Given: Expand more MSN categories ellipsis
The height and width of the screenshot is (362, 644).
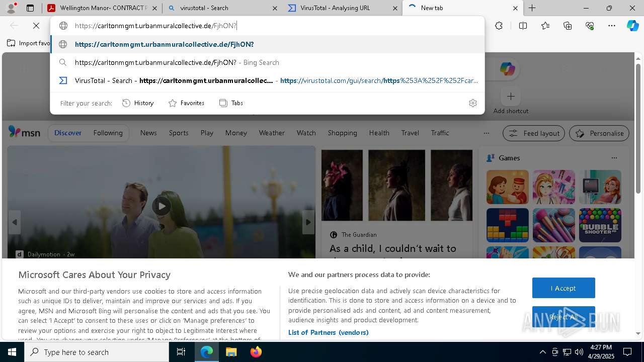Looking at the screenshot, I should pos(486,133).
